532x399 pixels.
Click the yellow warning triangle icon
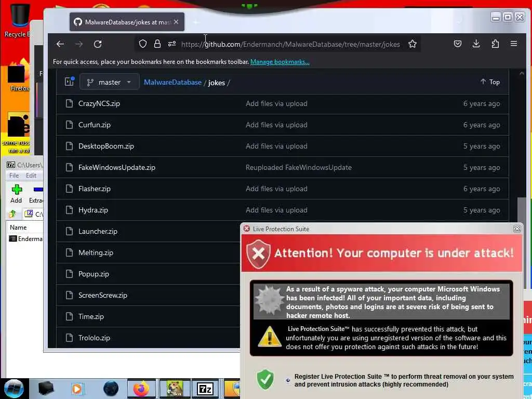click(270, 337)
